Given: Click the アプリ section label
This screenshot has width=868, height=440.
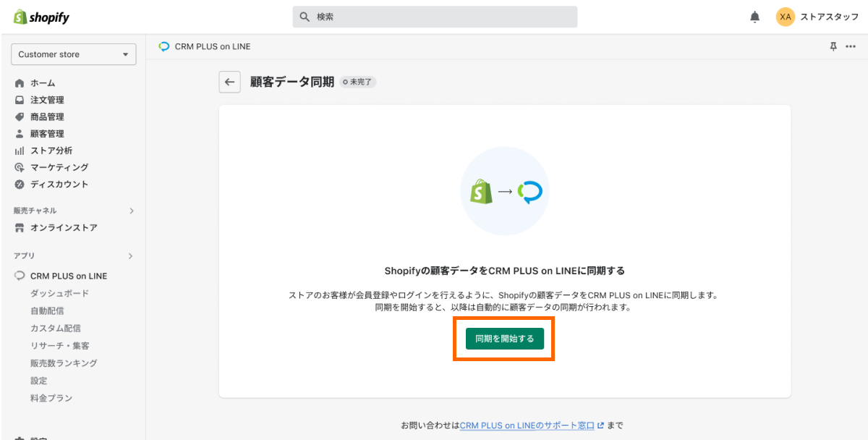Looking at the screenshot, I should (25, 256).
